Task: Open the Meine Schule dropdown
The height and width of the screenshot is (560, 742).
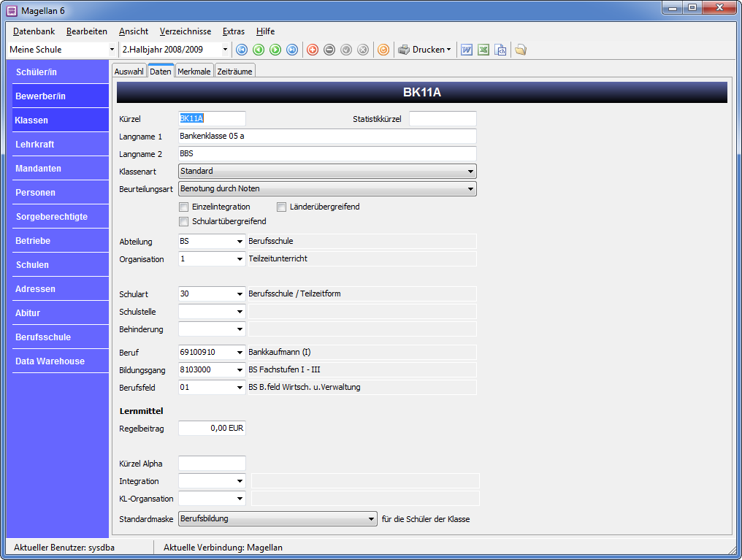Action: (x=112, y=50)
